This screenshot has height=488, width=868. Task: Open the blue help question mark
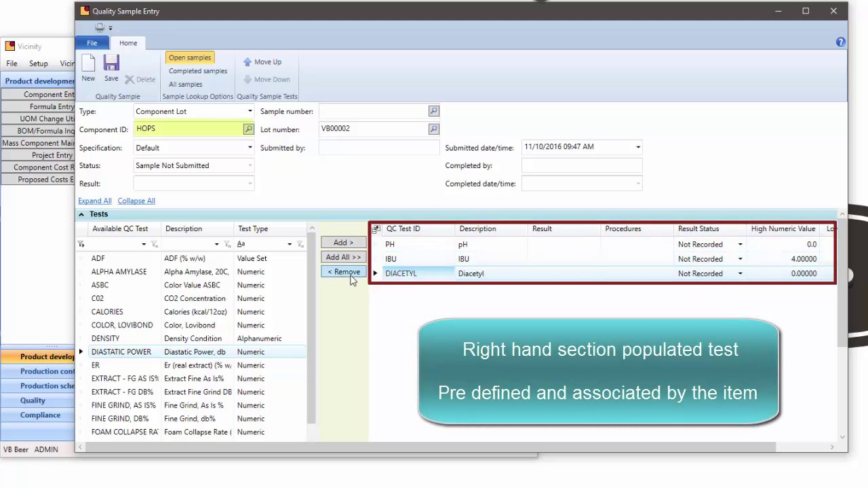[x=841, y=42]
